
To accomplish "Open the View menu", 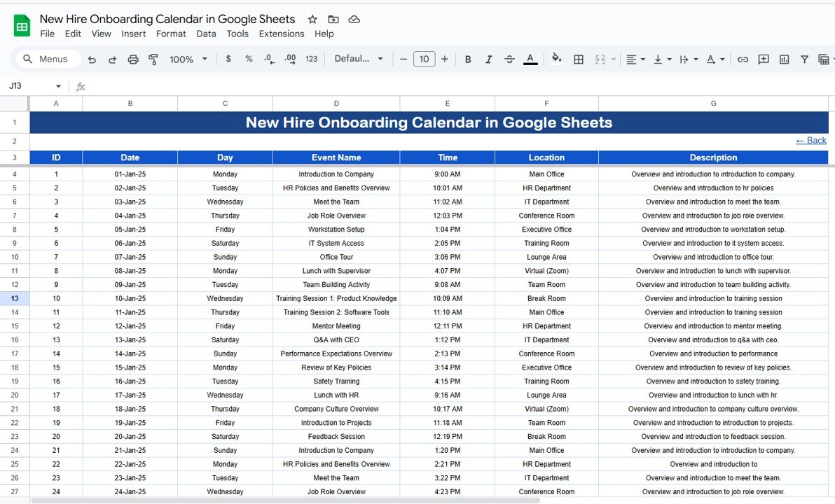I will 101,34.
